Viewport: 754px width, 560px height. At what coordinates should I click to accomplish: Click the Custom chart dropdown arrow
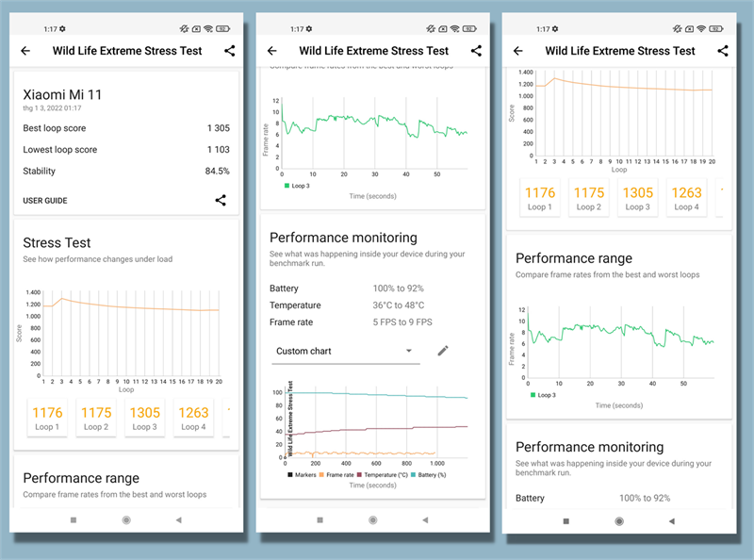coord(409,351)
